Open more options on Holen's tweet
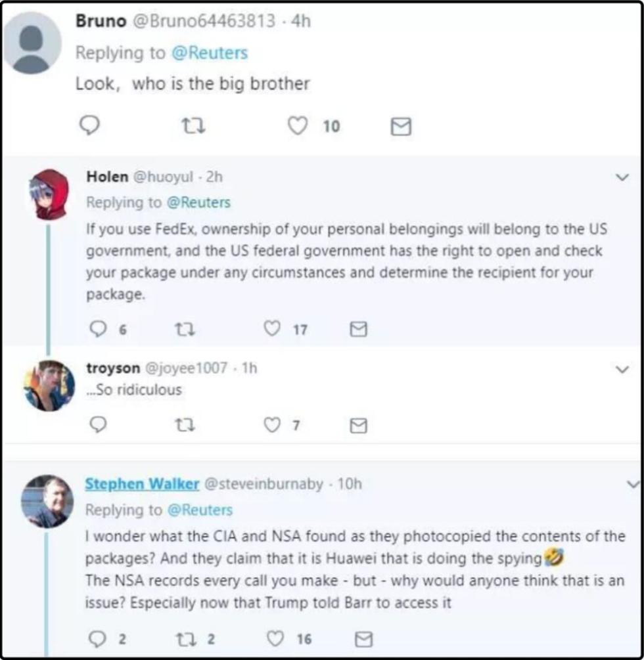 point(622,177)
